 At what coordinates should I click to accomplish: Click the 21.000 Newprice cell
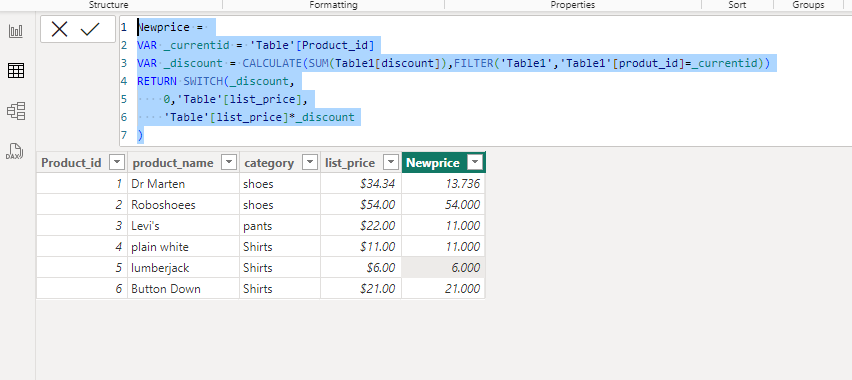pyautogui.click(x=443, y=289)
